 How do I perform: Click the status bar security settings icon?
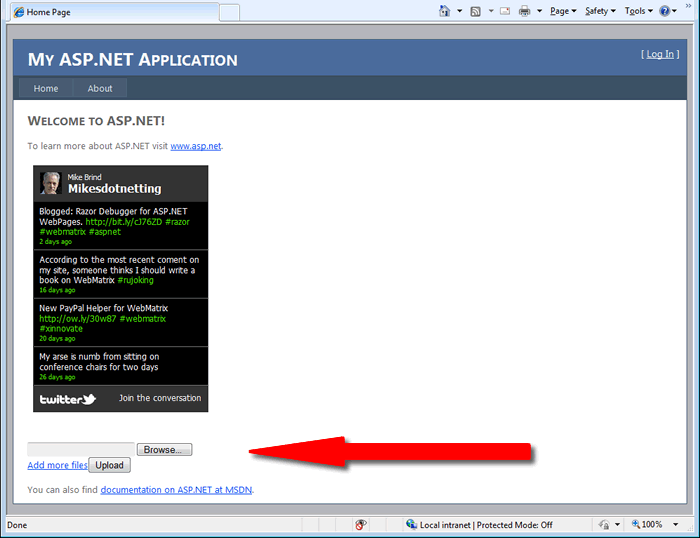[604, 525]
